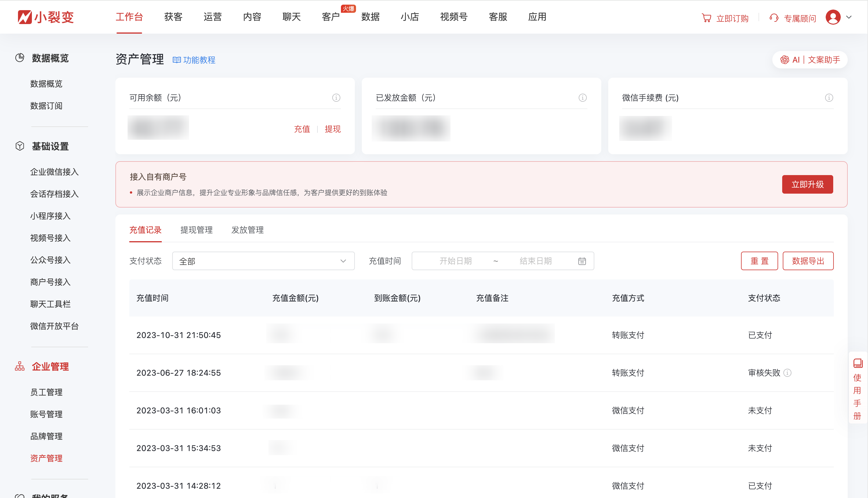Select 会话存档接入 in sidebar

coord(55,194)
